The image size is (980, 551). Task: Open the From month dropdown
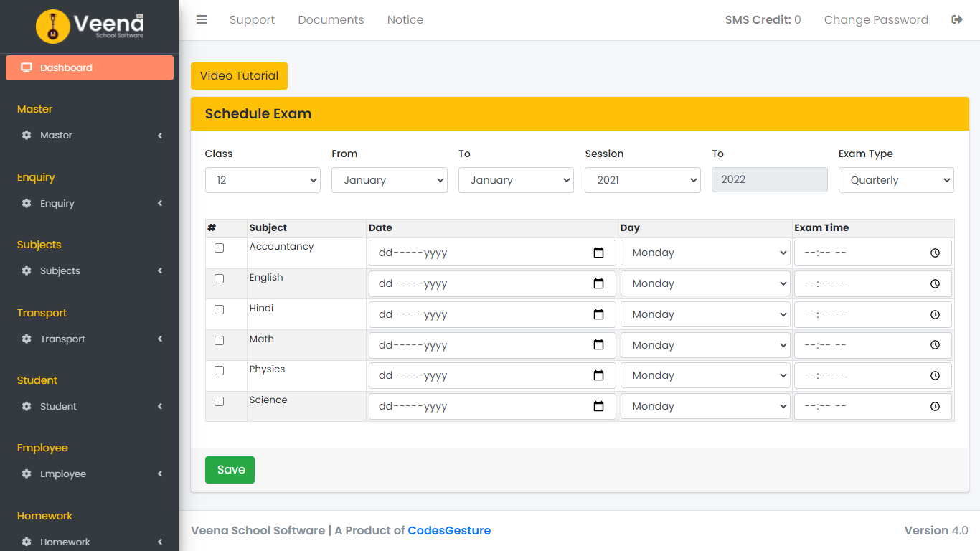click(390, 180)
